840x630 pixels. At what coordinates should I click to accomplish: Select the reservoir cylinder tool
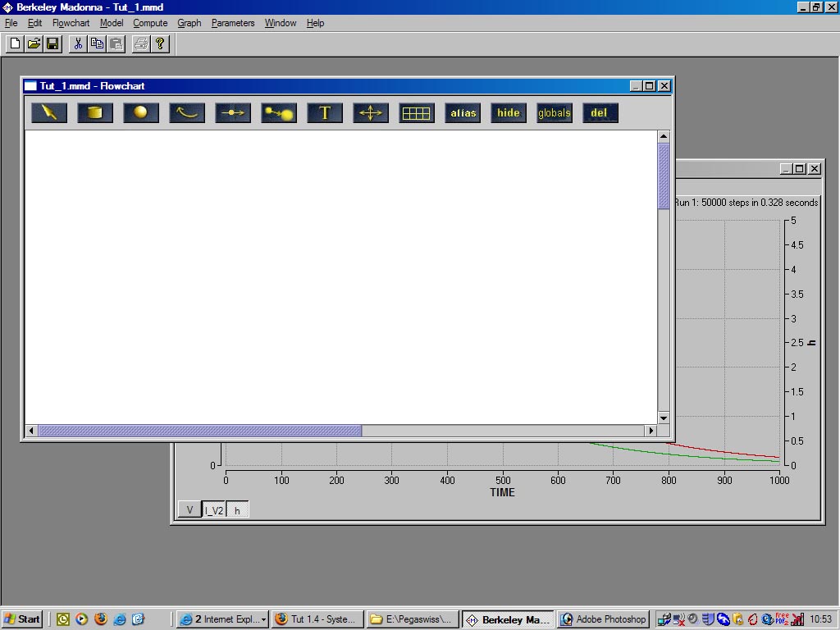95,113
